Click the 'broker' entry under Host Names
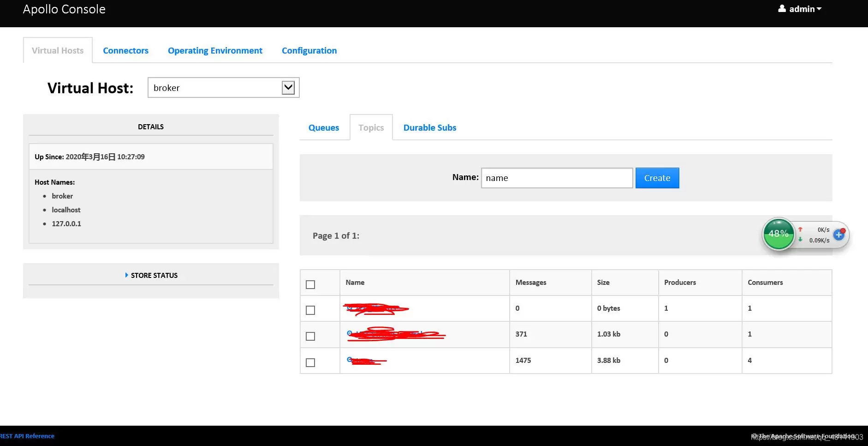868x446 pixels. point(62,196)
